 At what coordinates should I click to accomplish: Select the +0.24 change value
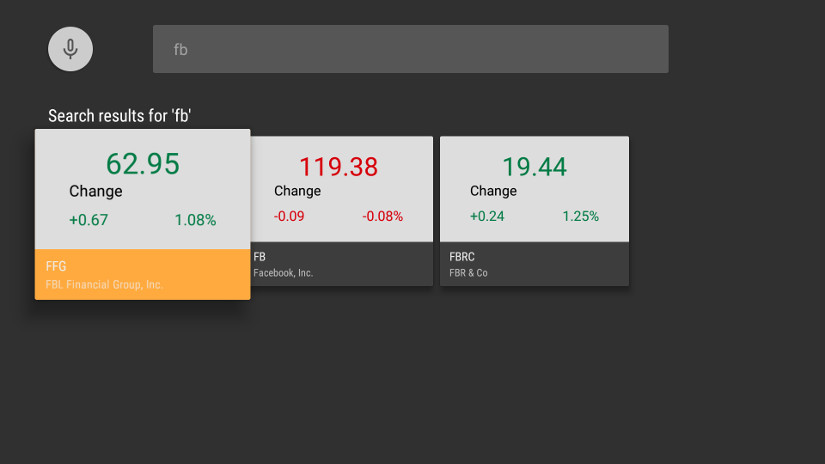(x=487, y=216)
